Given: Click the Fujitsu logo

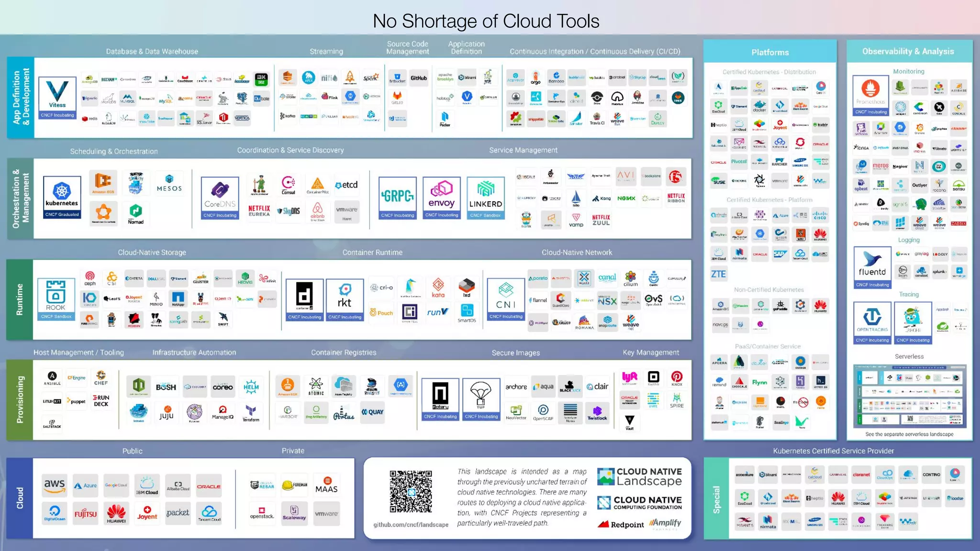Looking at the screenshot, I should (86, 514).
